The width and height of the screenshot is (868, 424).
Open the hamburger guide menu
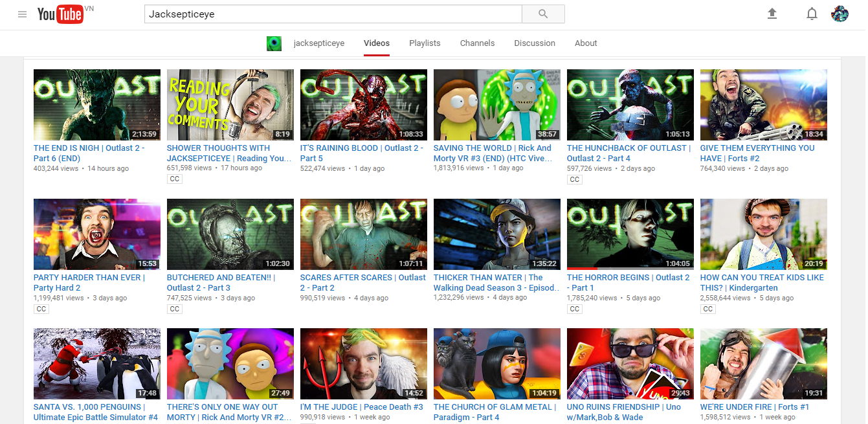click(x=23, y=14)
